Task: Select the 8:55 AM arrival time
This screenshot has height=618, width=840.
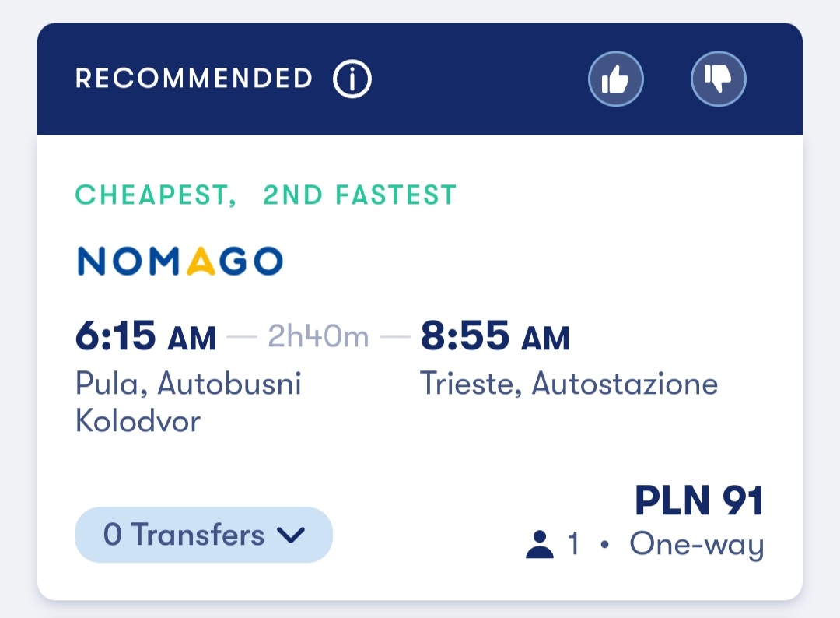Action: coord(495,336)
